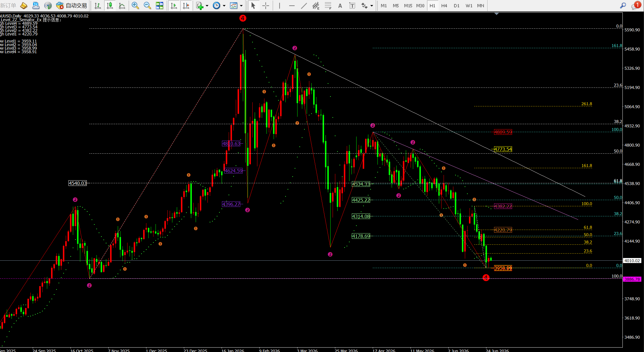The width and height of the screenshot is (644, 352).
Task: Switch to the D1 timeframe
Action: (457, 6)
